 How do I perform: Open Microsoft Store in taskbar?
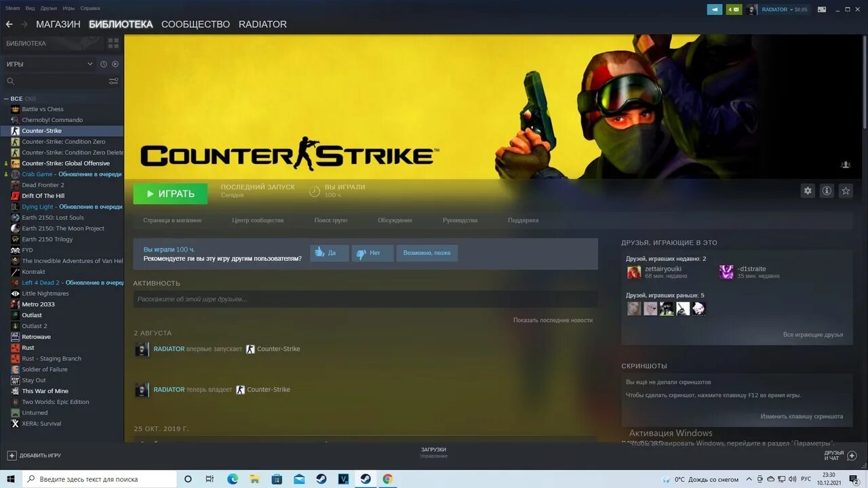pos(277,479)
